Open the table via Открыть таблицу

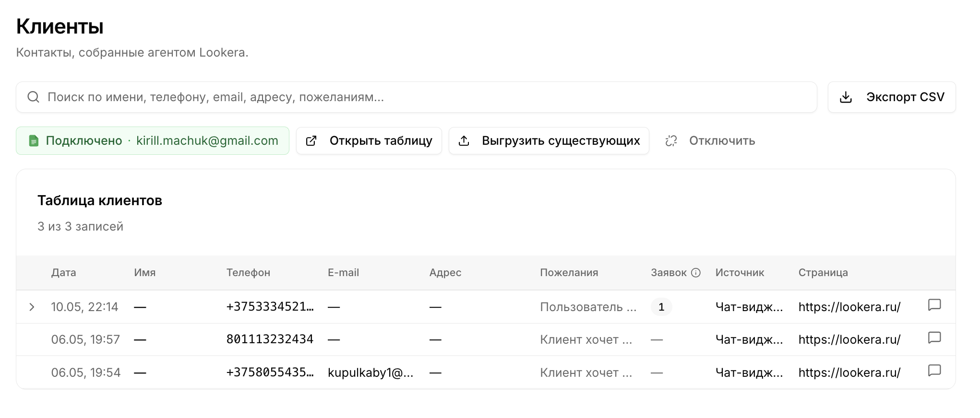[x=369, y=141]
